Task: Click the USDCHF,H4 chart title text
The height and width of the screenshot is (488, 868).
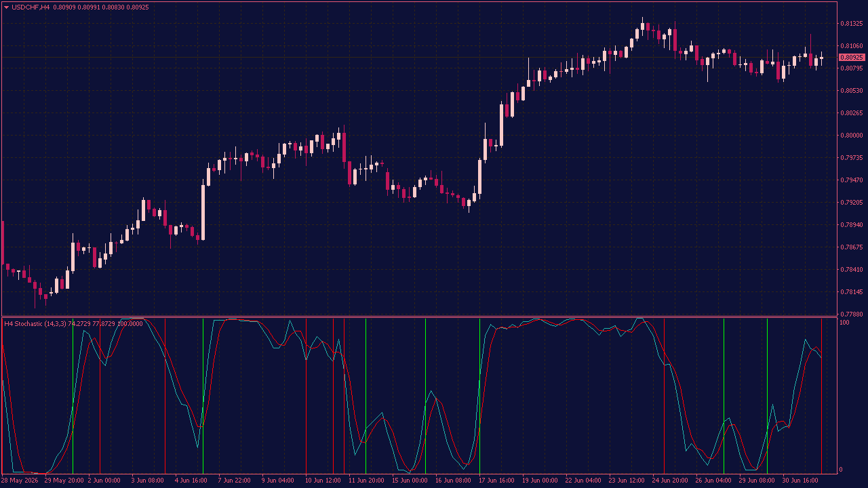Action: point(31,7)
